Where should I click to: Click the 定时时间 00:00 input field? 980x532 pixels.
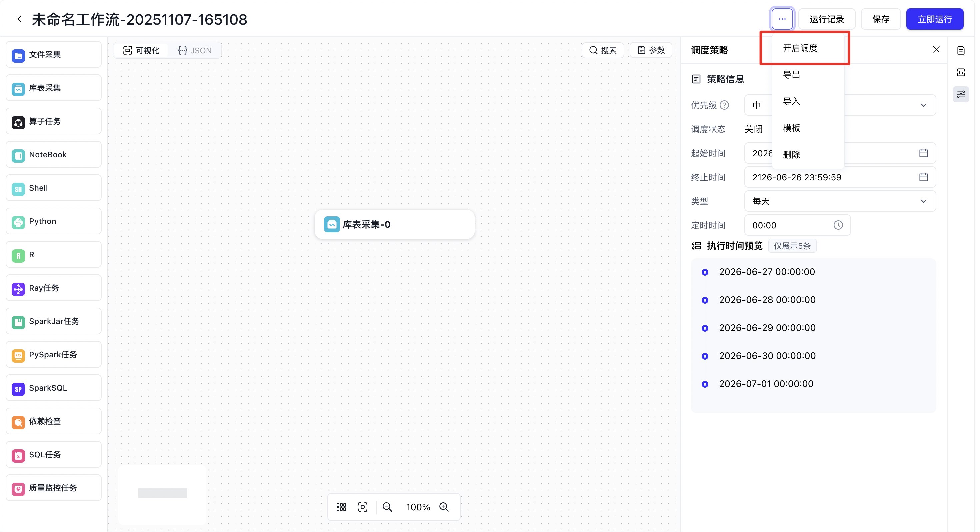801,226
